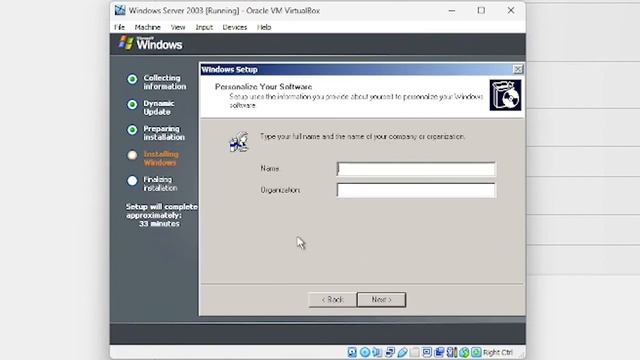
Task: Close the Windows Setup dialog
Action: [518, 69]
